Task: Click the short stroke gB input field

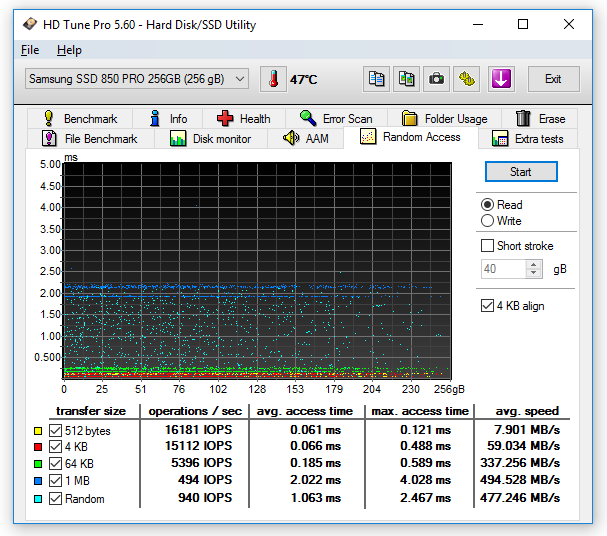Action: [504, 269]
